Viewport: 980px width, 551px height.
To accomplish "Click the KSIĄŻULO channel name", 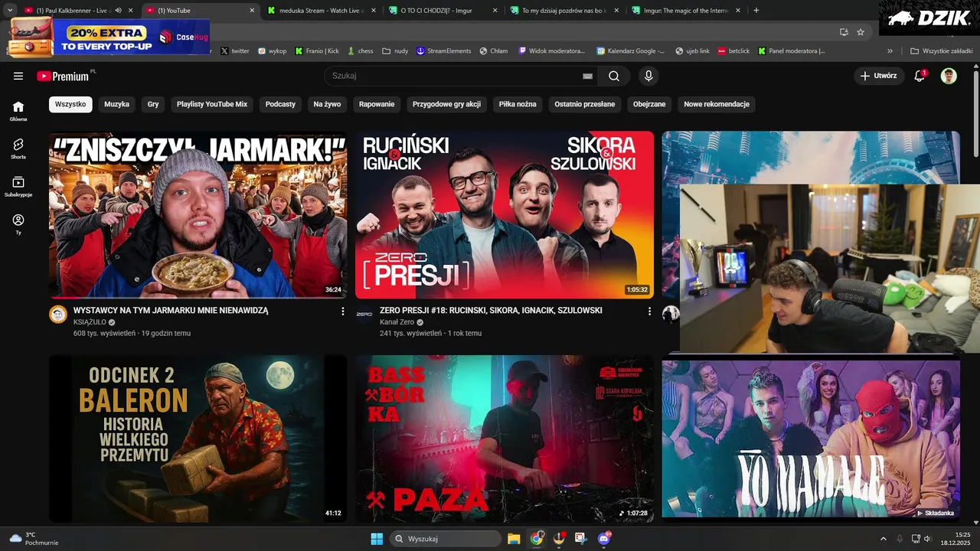I will click(x=90, y=322).
